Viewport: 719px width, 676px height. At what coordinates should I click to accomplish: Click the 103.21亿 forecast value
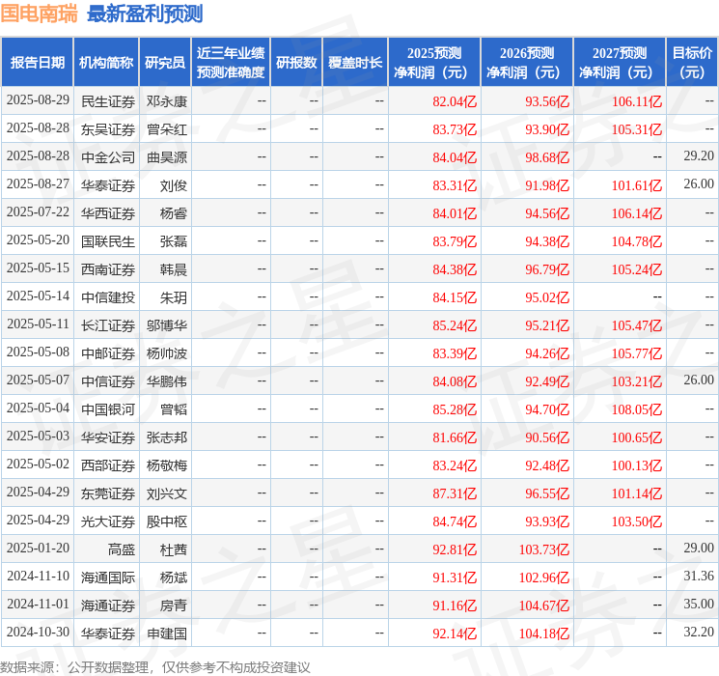click(637, 382)
